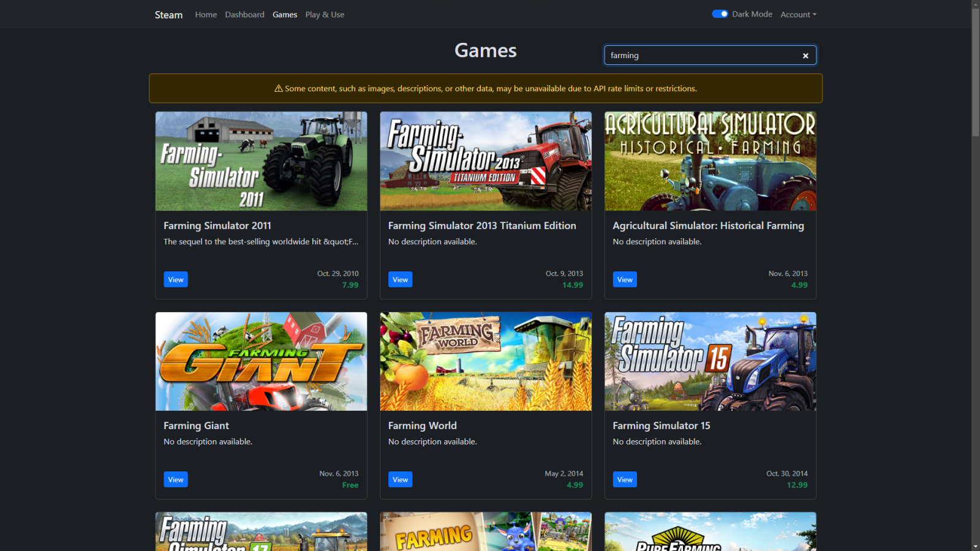Click the Steam brand logo

(168, 14)
